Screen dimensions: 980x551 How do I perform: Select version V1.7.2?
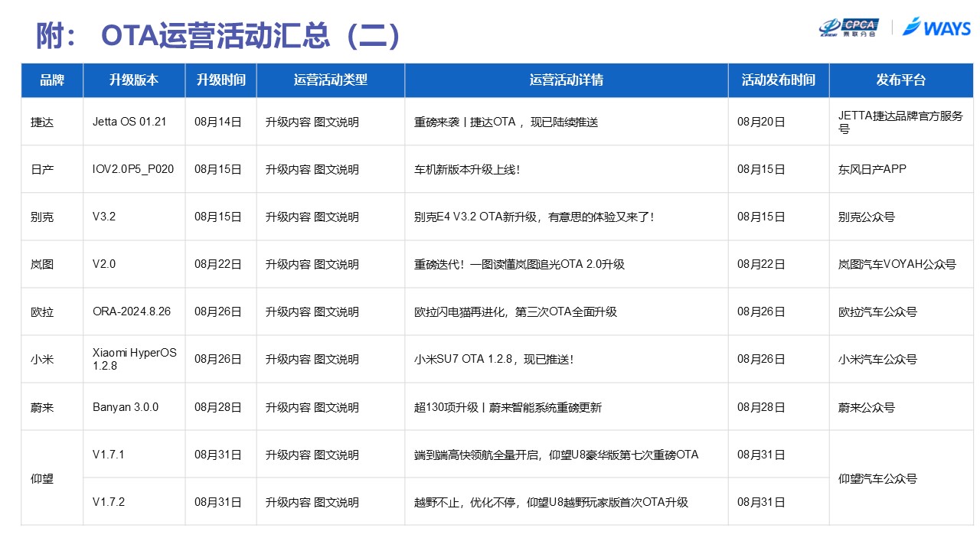[108, 502]
